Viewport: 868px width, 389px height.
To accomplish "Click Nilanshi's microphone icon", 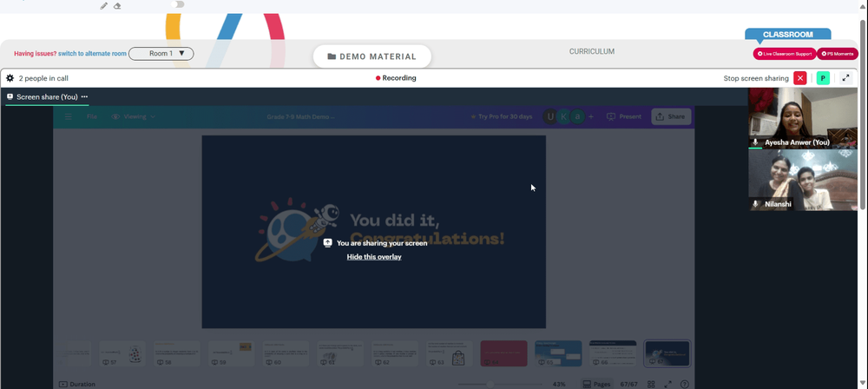I will point(756,204).
